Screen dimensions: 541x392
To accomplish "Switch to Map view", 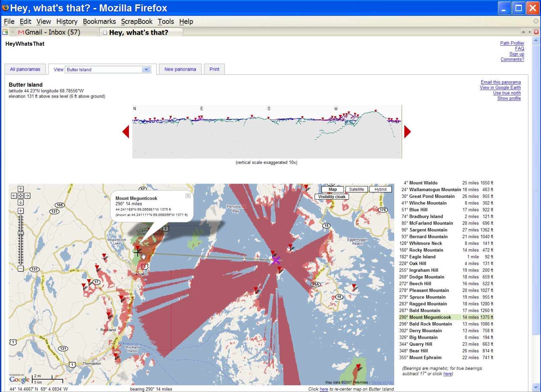I will pyautogui.click(x=332, y=189).
